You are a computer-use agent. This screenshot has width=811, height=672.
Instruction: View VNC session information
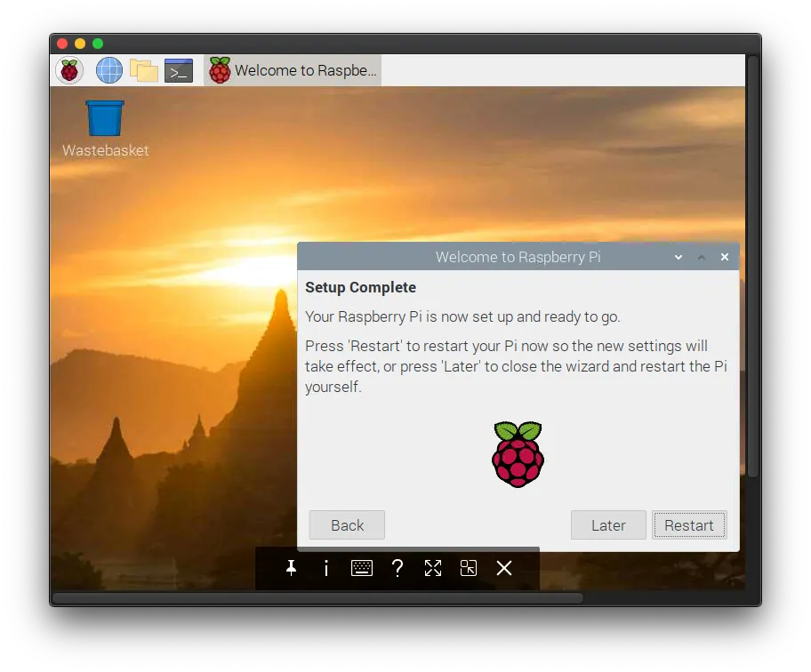326,568
